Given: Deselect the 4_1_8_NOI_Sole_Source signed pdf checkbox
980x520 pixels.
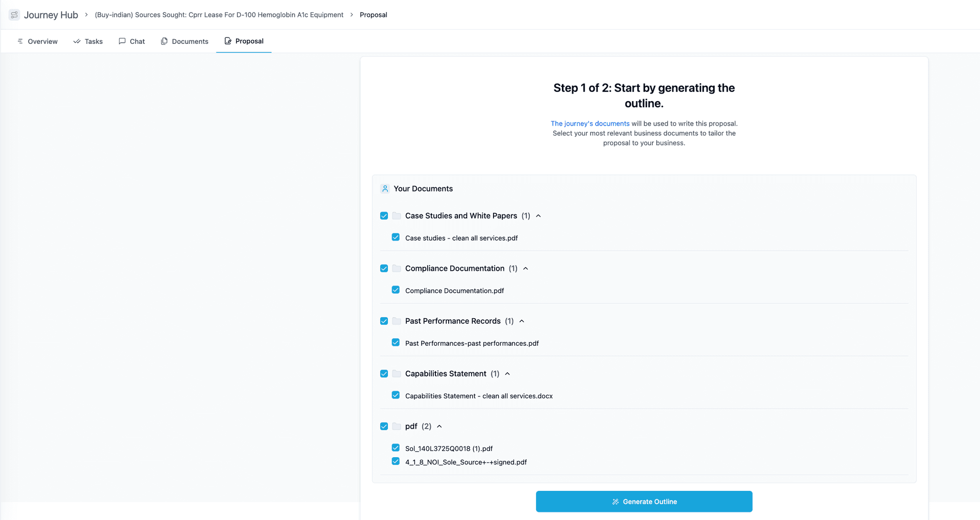Looking at the screenshot, I should [396, 461].
